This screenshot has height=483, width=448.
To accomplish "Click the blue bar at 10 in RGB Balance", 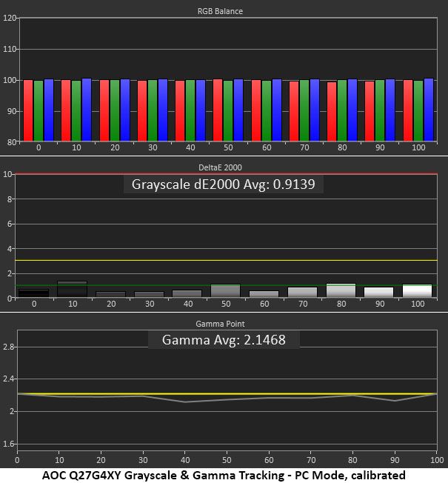I will pyautogui.click(x=87, y=110).
